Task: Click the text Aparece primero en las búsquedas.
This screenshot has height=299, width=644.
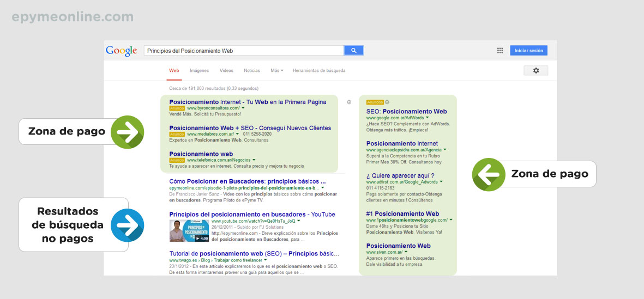Action: coord(400,258)
